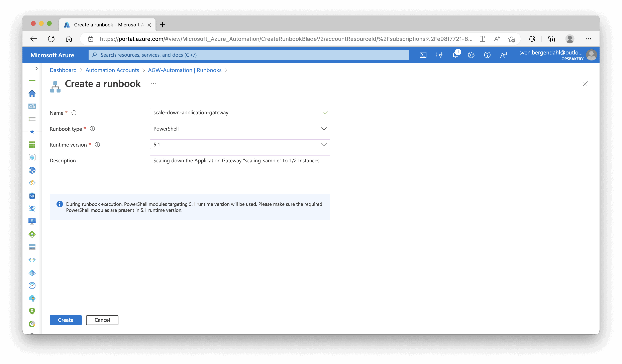Click the Feedback icon in header
622x364 pixels.
(x=503, y=55)
